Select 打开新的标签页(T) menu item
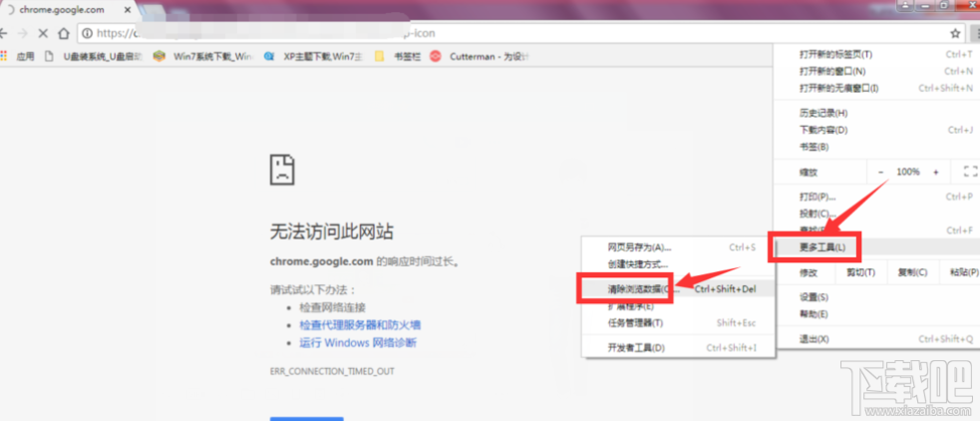The width and height of the screenshot is (980, 421). pyautogui.click(x=877, y=55)
